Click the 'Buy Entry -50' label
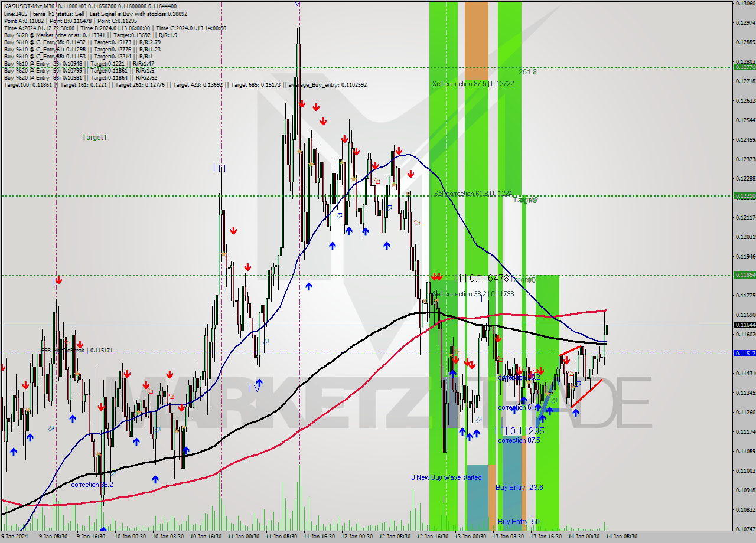This screenshot has width=756, height=543. [519, 522]
